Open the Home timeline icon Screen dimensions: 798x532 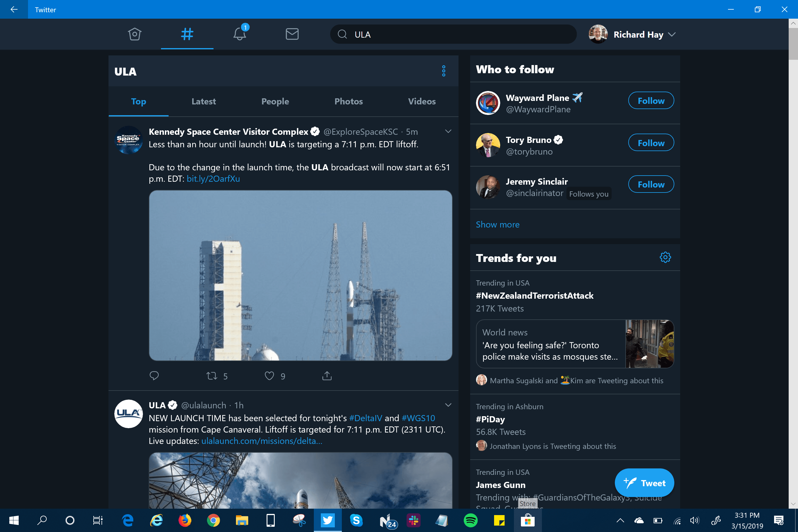pos(135,34)
